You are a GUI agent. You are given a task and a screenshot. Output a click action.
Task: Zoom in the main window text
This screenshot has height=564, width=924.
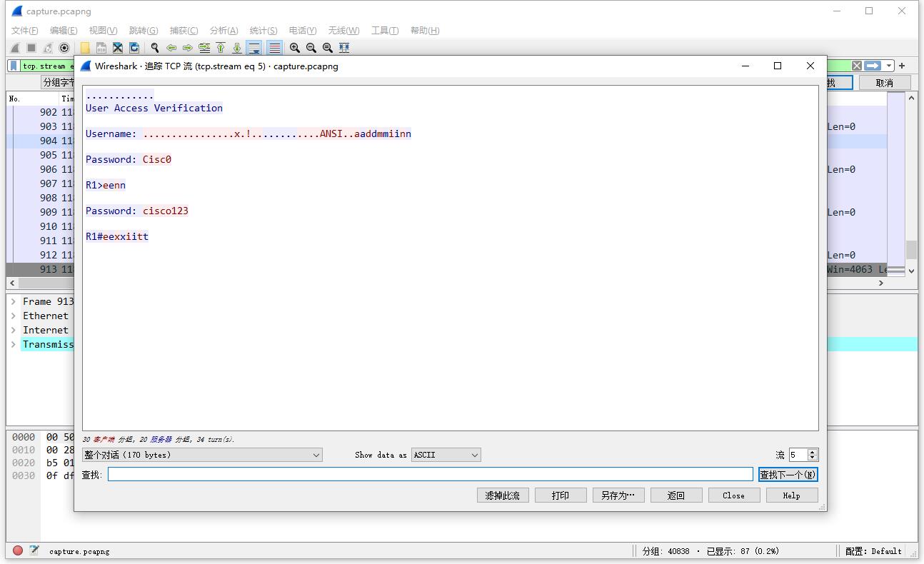295,48
